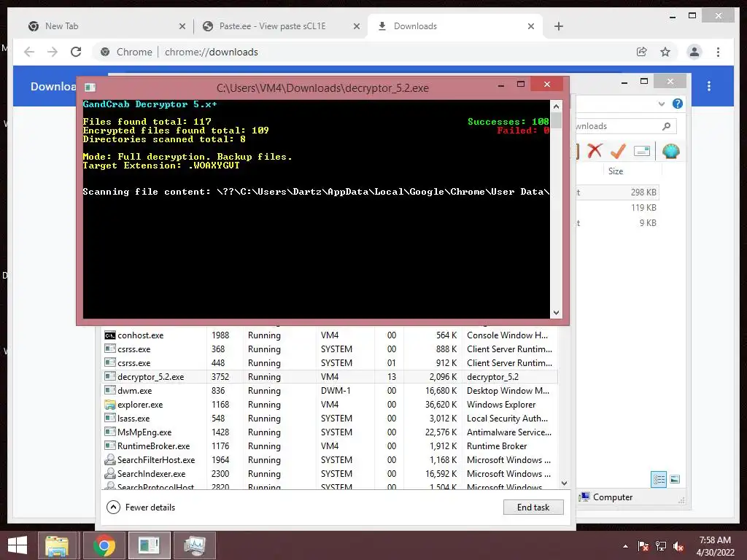
Task: Select dwm.exe process row
Action: coord(329,391)
